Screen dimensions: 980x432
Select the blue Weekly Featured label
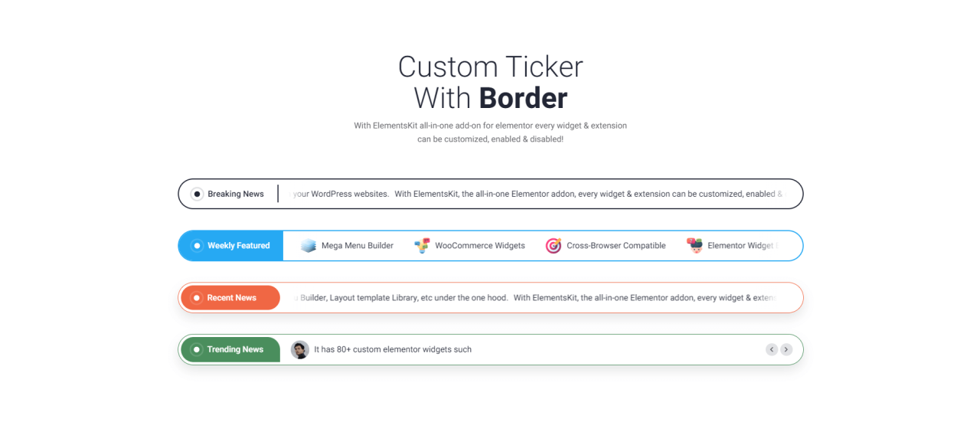(239, 246)
